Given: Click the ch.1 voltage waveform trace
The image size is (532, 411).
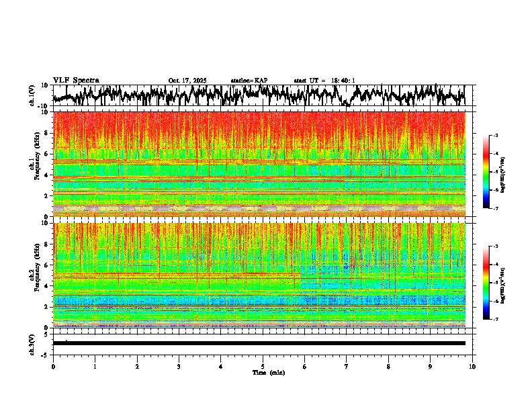Looking at the screenshot, I should 259,95.
